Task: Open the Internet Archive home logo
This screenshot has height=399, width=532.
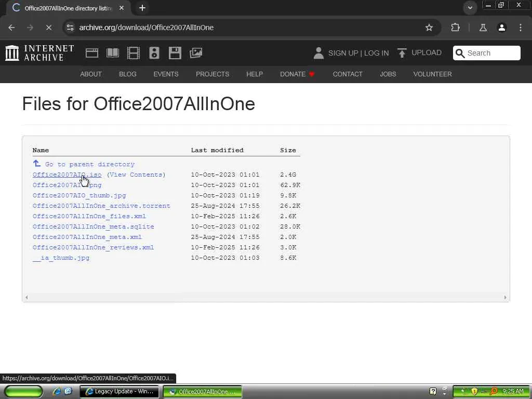Action: tap(39, 53)
